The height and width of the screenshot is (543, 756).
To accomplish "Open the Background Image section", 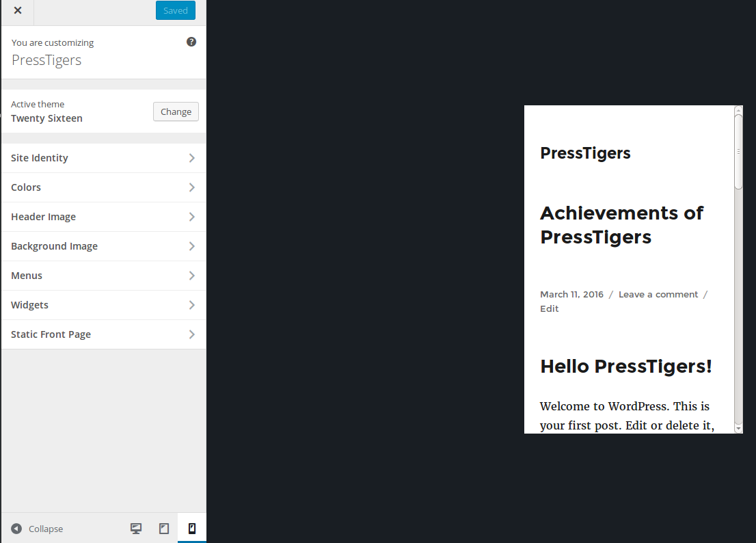I will (104, 246).
